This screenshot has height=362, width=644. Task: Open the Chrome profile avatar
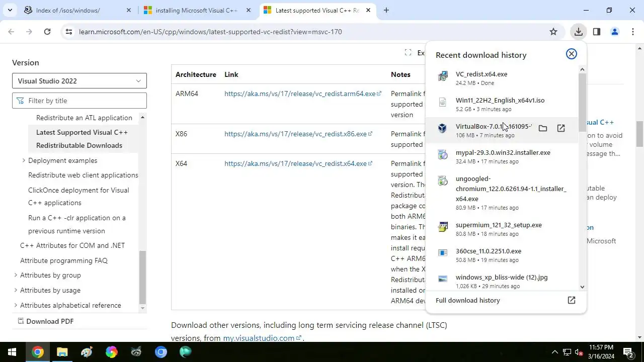(615, 32)
